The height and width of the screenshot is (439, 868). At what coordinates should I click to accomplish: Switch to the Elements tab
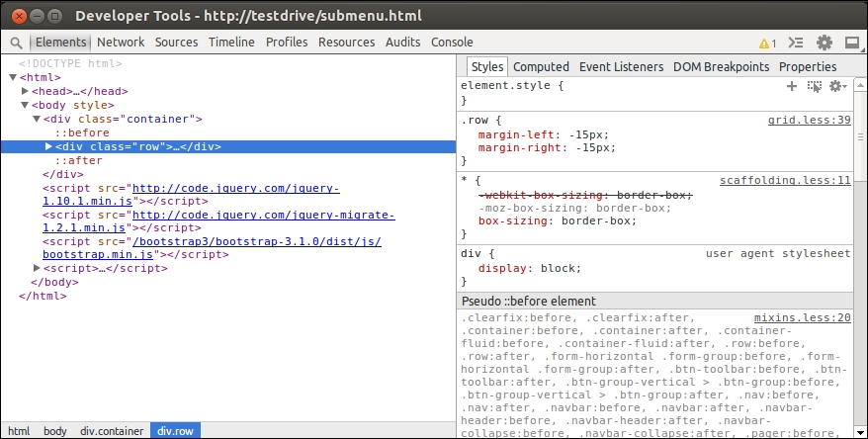61,43
